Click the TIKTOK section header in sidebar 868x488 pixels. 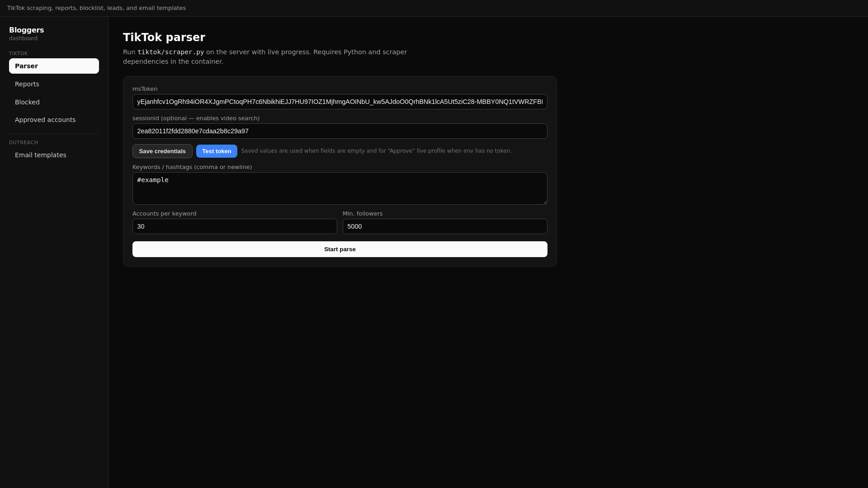click(x=19, y=54)
